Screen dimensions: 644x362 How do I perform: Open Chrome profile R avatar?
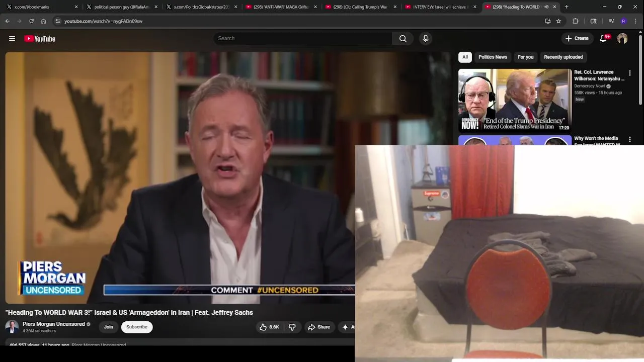point(623,21)
